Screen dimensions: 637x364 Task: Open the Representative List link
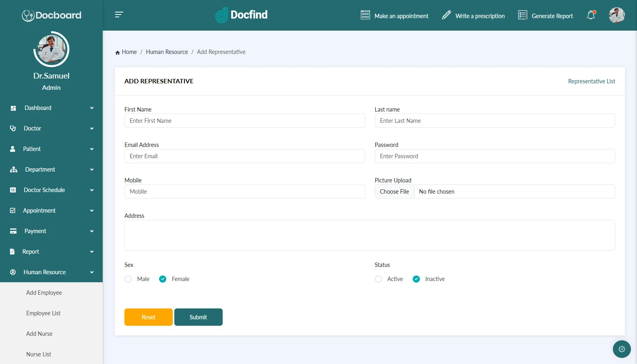click(591, 81)
